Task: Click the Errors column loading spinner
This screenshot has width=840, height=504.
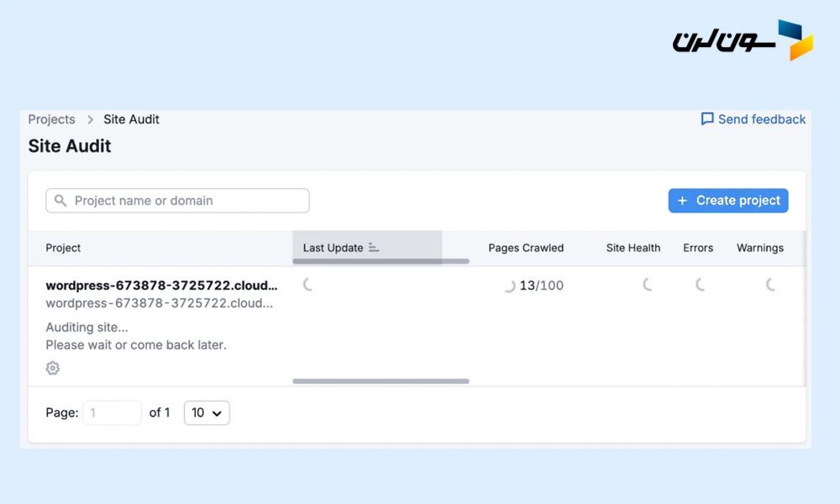Action: point(700,286)
